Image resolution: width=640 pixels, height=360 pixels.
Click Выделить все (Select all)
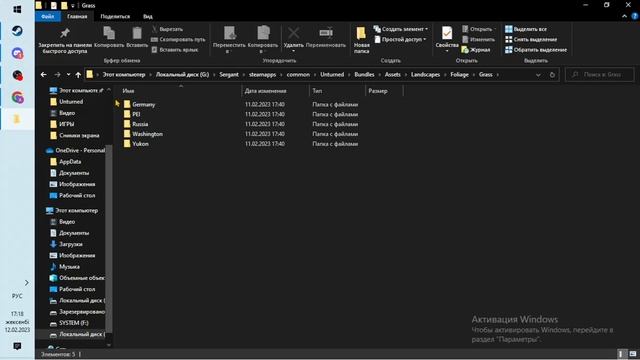[x=526, y=29]
